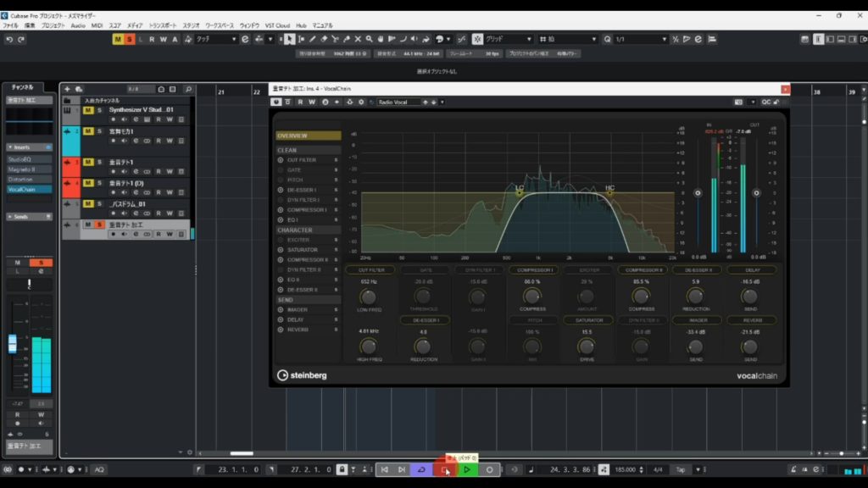The height and width of the screenshot is (488, 868).
Task: Open the MIDI menu in the menu bar
Action: [97, 26]
